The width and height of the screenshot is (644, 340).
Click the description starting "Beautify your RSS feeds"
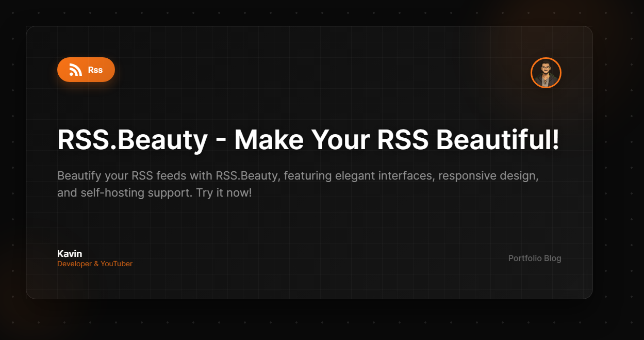coord(298,184)
